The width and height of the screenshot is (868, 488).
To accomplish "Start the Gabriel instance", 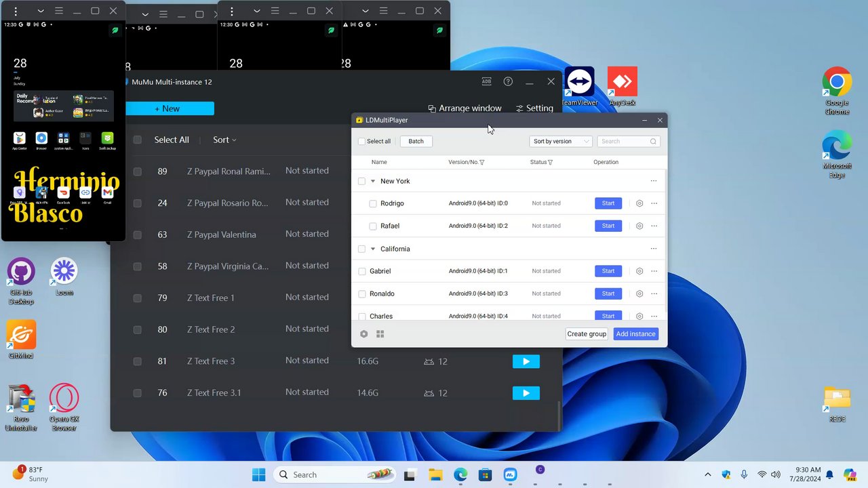I will point(608,271).
